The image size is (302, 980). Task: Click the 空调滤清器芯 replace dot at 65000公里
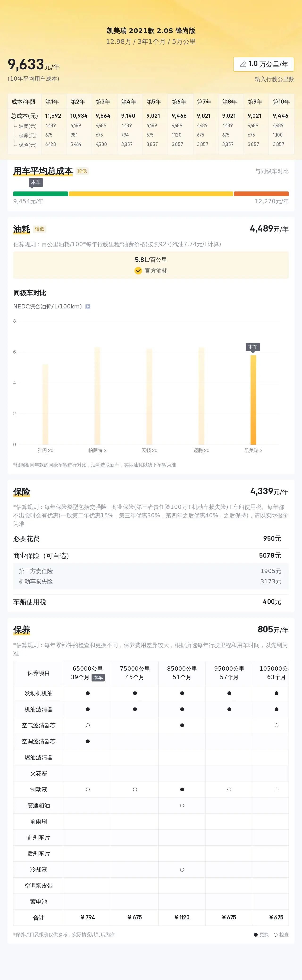88,741
